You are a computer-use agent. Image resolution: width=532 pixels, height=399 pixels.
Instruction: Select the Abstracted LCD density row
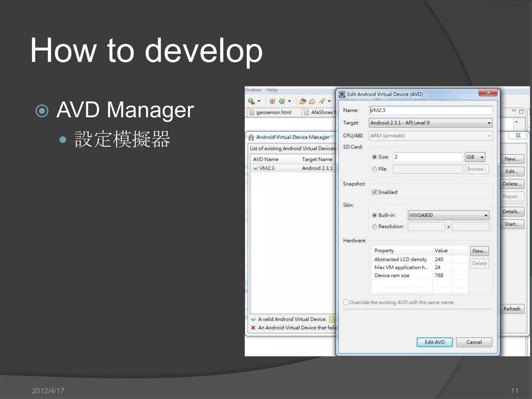pyautogui.click(x=420, y=259)
